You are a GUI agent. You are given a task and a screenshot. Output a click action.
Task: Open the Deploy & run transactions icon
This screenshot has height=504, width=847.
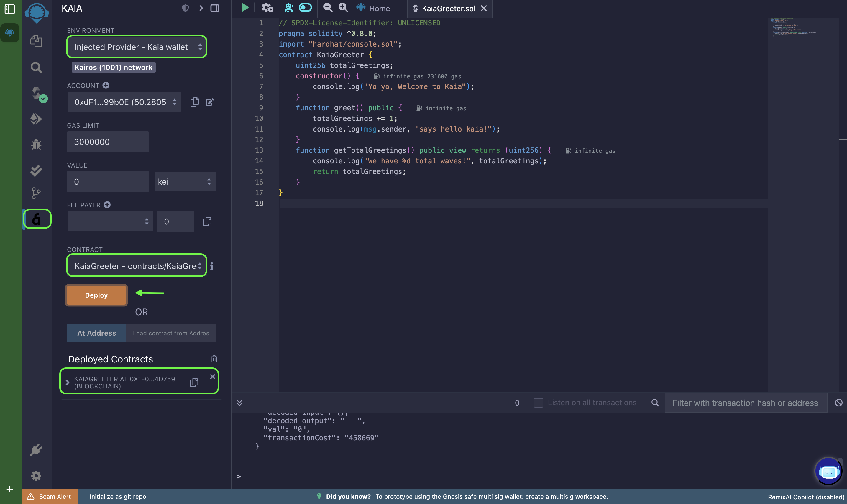coord(36,119)
